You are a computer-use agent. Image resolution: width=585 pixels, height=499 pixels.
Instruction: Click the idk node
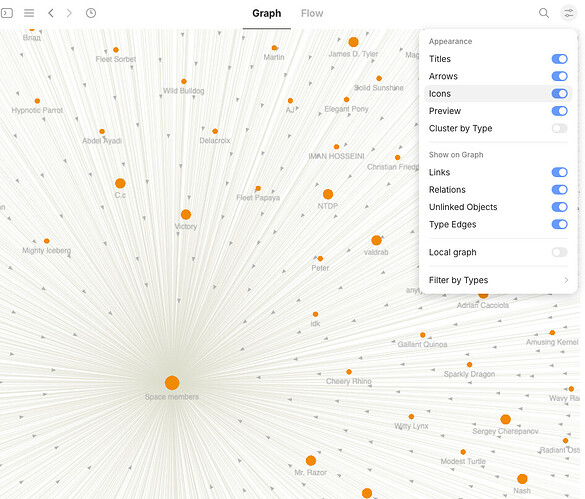(316, 314)
